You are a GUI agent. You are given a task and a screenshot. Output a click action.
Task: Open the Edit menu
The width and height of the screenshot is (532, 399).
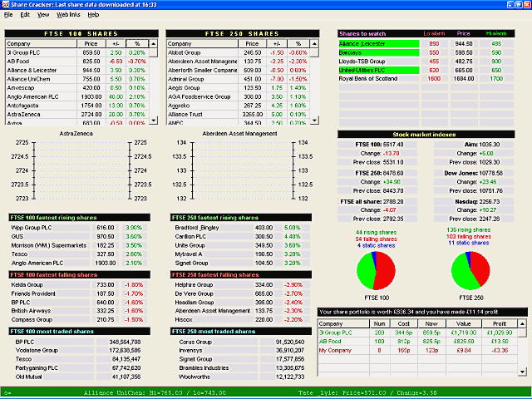(x=25, y=15)
